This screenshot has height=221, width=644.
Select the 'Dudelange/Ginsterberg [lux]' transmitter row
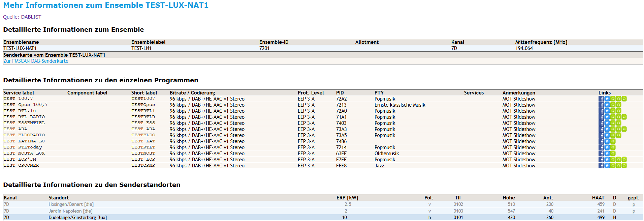323,218
